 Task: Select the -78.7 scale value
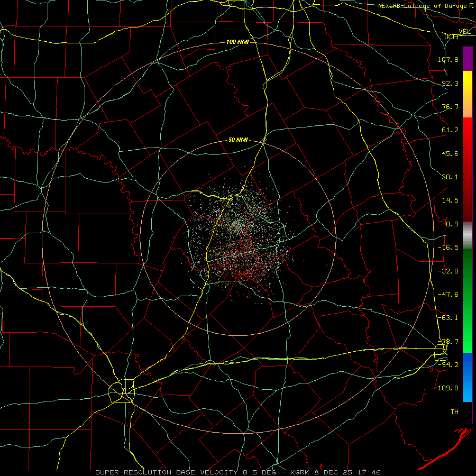448,342
